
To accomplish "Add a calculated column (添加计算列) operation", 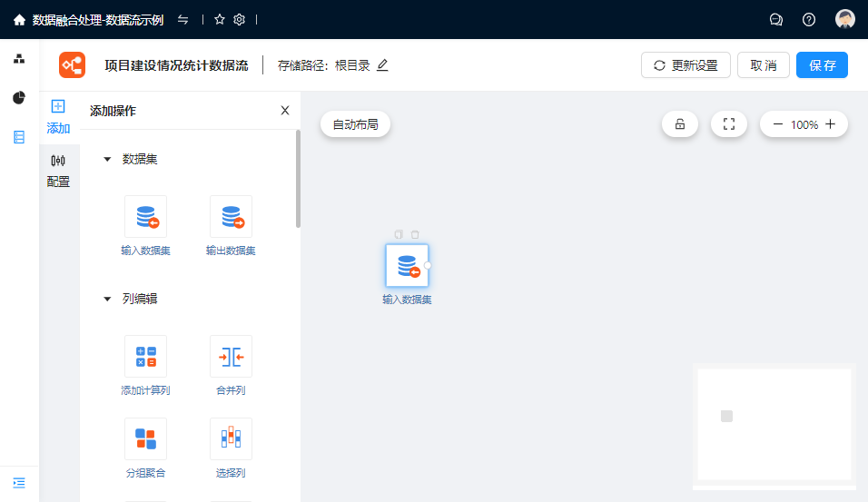I will tap(145, 357).
